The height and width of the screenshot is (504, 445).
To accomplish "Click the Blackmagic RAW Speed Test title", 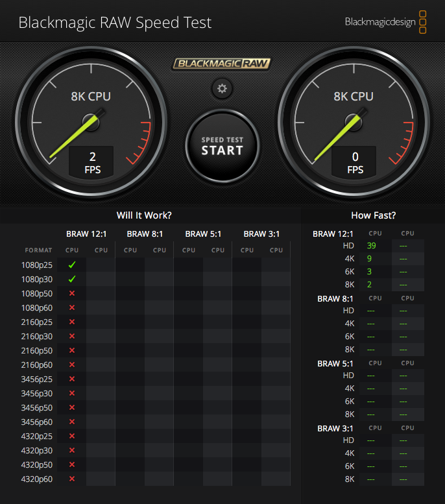I will [115, 23].
